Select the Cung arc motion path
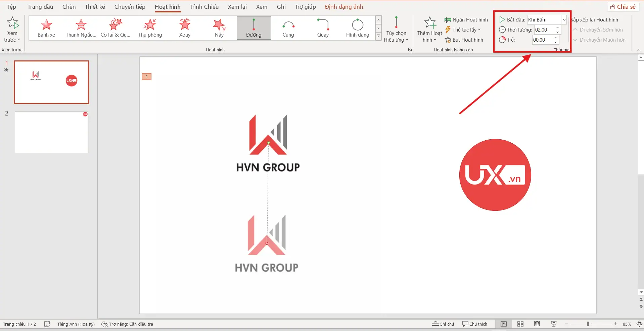 click(288, 28)
